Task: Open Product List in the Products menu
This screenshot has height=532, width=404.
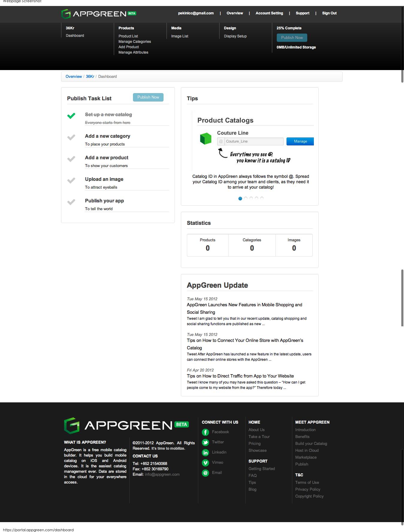Action: 128,36
